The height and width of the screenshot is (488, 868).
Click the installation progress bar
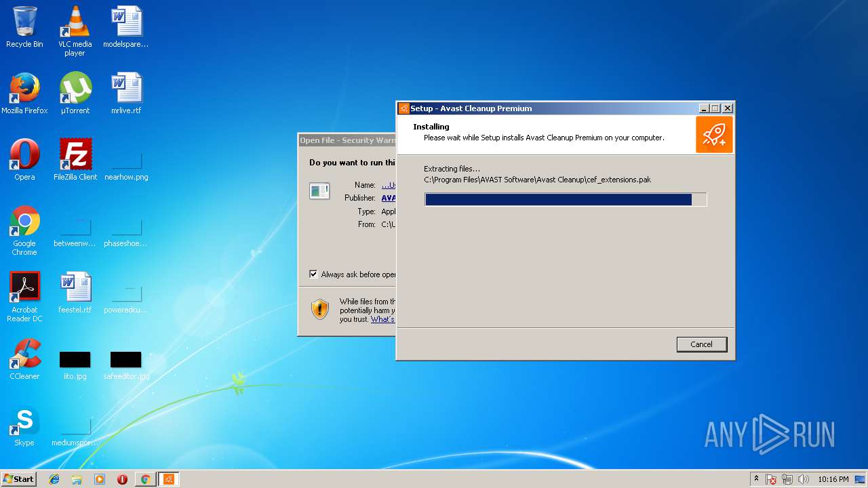566,199
